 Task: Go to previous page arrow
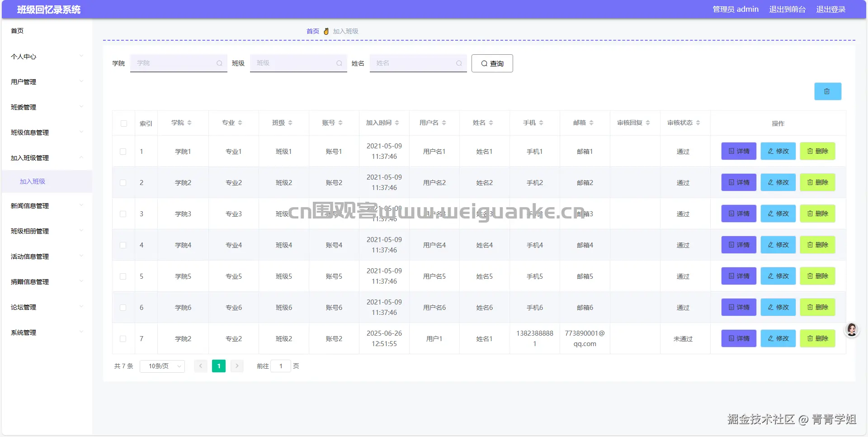[201, 366]
